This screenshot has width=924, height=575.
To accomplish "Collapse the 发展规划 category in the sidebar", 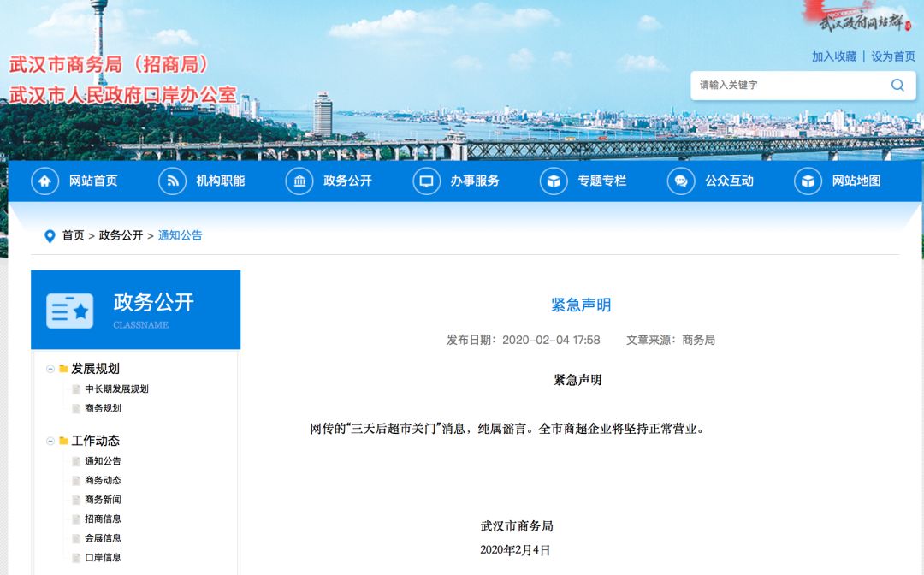I will (51, 369).
